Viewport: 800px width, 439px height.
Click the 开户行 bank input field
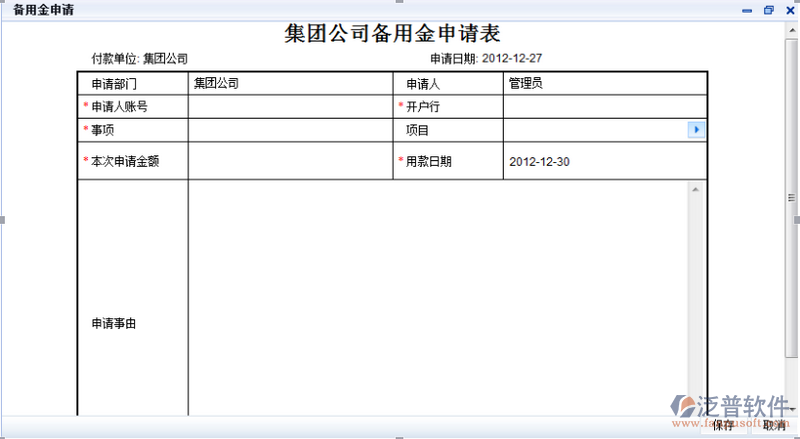604,106
